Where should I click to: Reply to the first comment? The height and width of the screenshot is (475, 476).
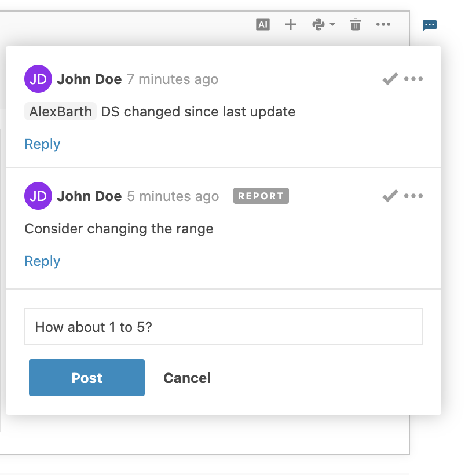tap(42, 144)
